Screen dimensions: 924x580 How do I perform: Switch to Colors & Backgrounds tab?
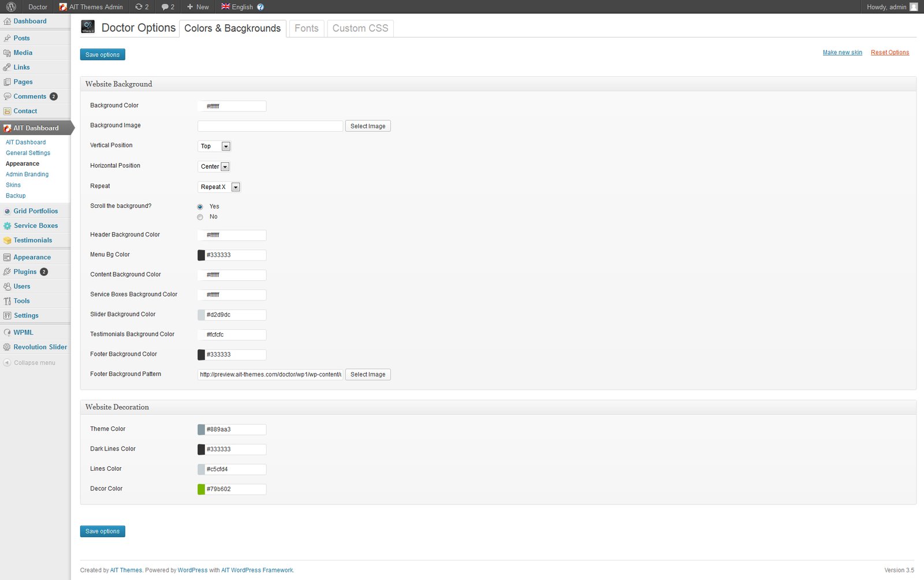point(233,28)
